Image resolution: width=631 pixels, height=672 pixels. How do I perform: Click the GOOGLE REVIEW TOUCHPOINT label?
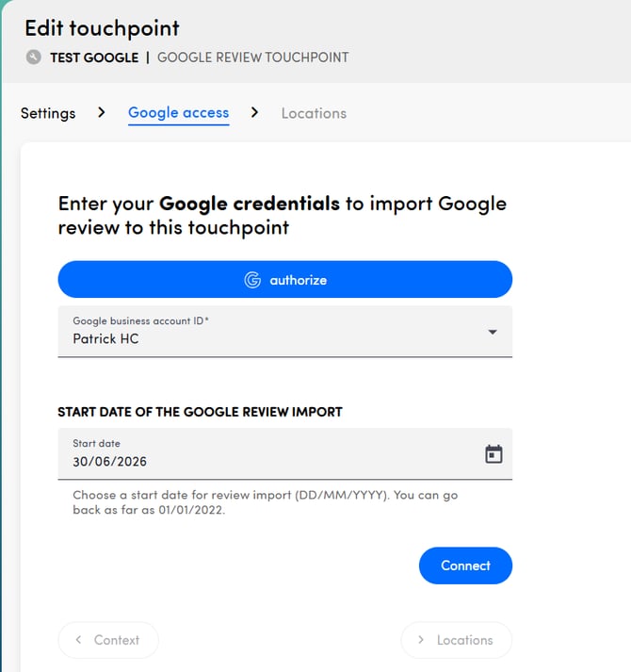252,57
